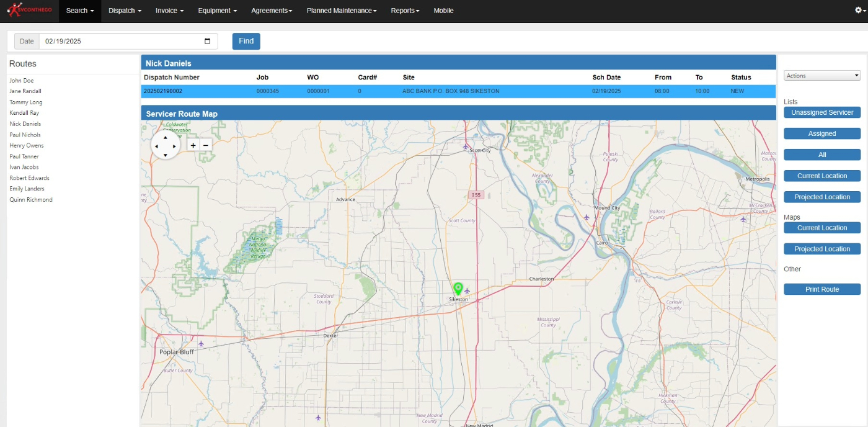Select Kendall Ray route
The image size is (868, 427).
pos(24,113)
